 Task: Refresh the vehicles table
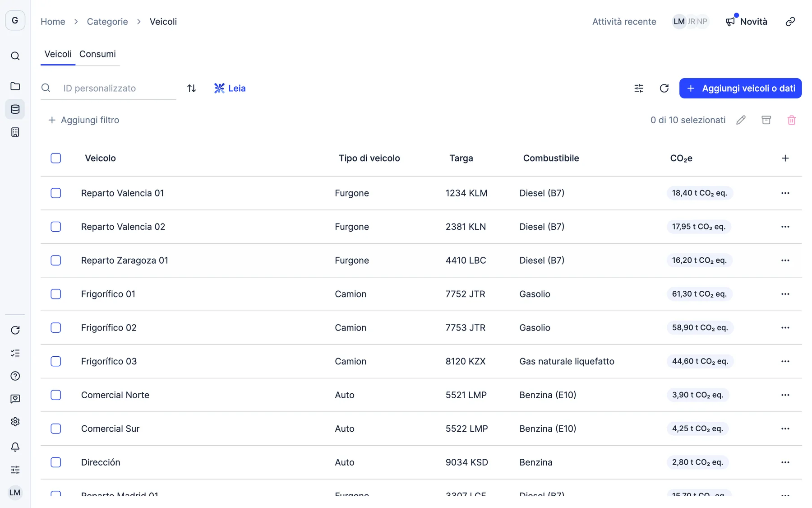[664, 88]
